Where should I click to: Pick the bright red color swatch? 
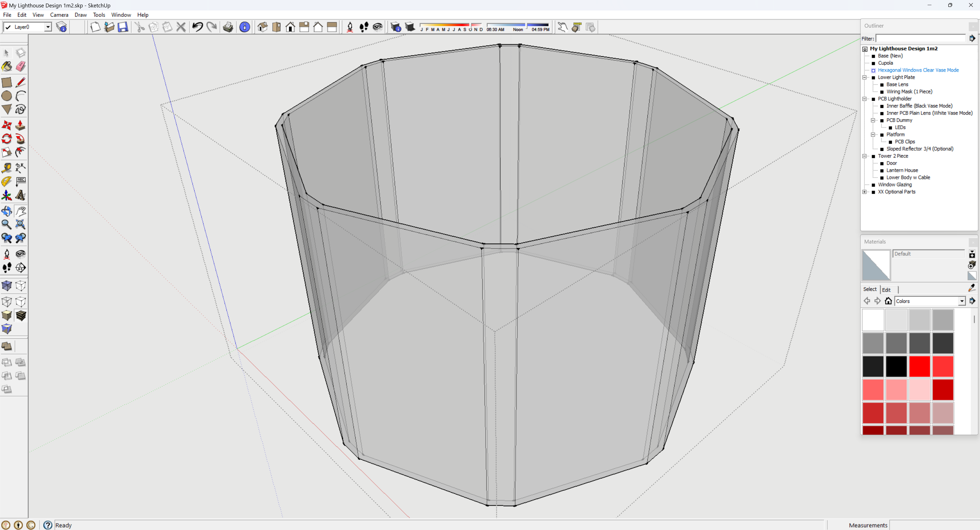(919, 366)
